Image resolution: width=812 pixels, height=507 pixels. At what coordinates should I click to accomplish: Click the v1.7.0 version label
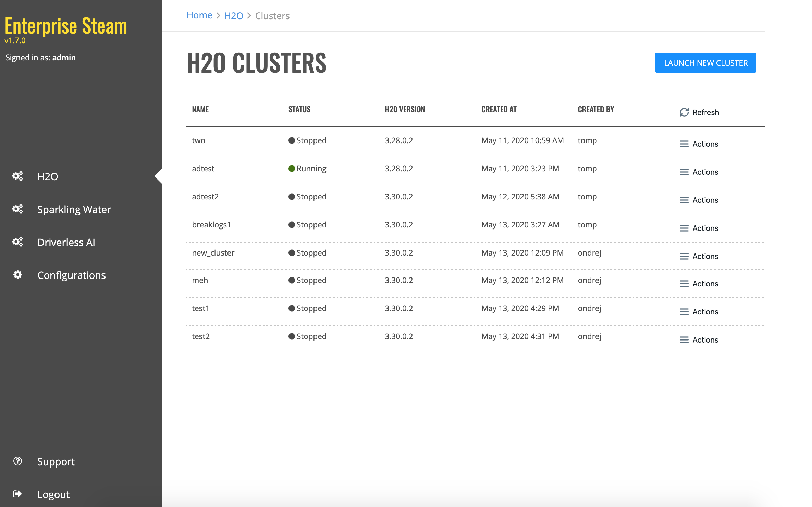coord(15,40)
